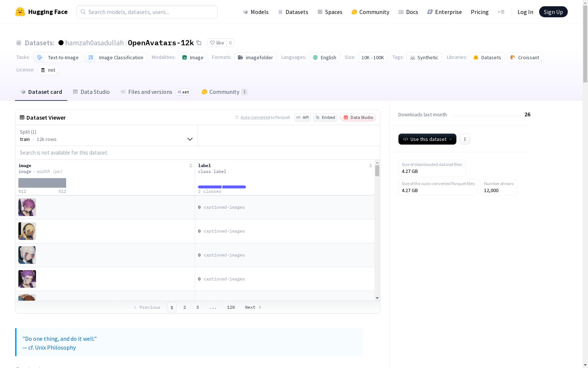Screen dimensions: 588x368
Task: Click the Sign Up button
Action: point(553,12)
